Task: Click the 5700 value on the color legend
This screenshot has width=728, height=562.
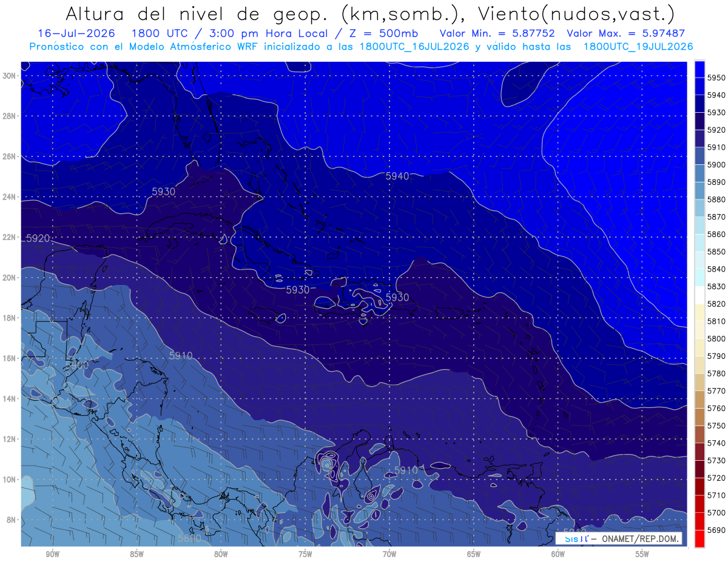Action: pyautogui.click(x=716, y=512)
